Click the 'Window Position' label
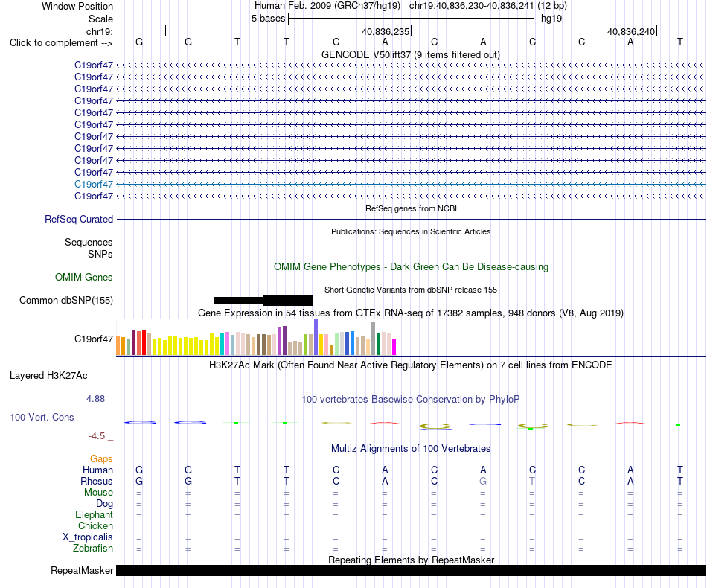The height and width of the screenshot is (588, 707). click(x=77, y=6)
